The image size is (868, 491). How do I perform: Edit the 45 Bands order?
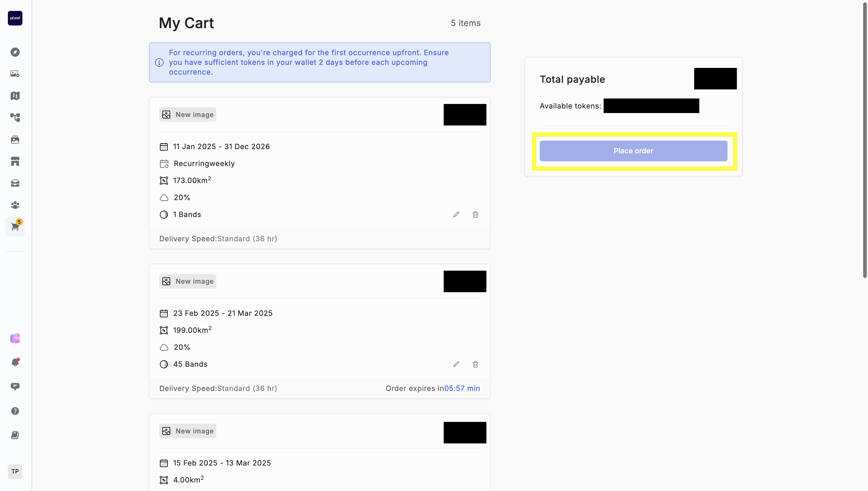pyautogui.click(x=456, y=364)
